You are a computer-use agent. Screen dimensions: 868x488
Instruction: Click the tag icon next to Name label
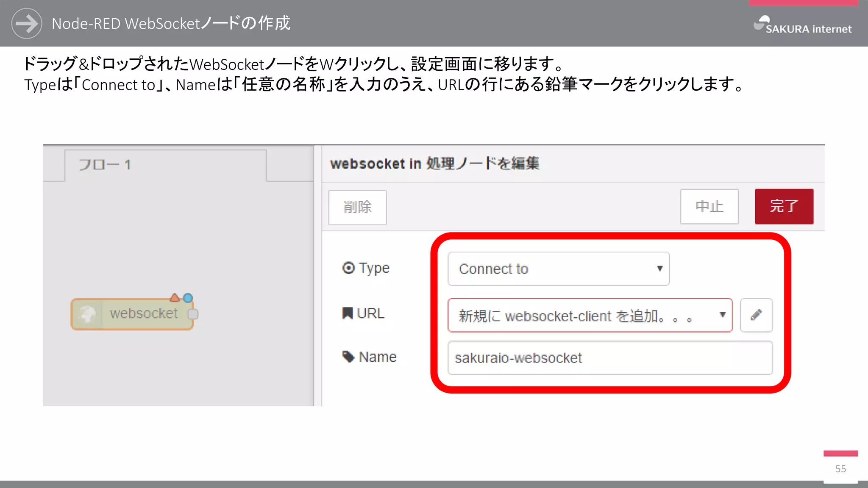(348, 357)
